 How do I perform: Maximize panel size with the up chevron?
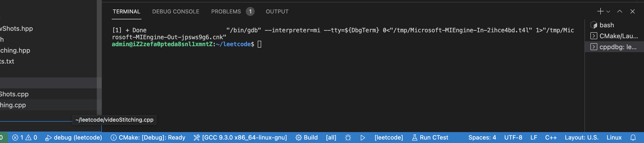(x=619, y=11)
